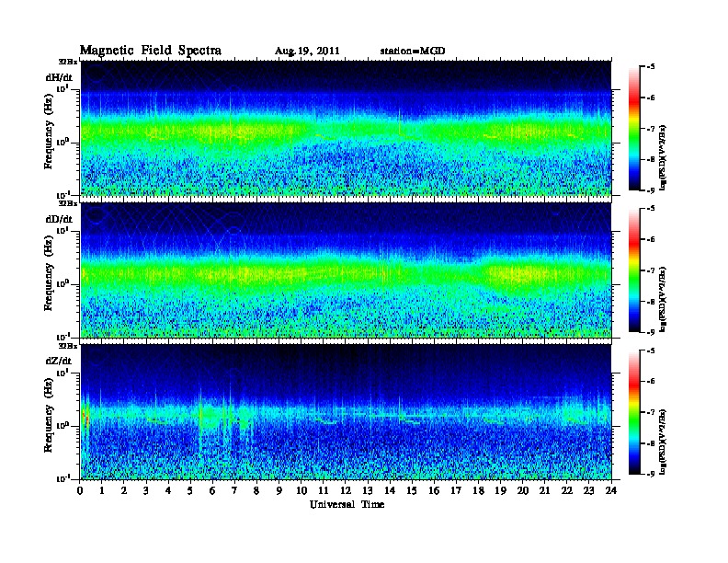This screenshot has width=728, height=563.
Task: Click the "-9" value on dH/dt color bar
Action: (652, 190)
